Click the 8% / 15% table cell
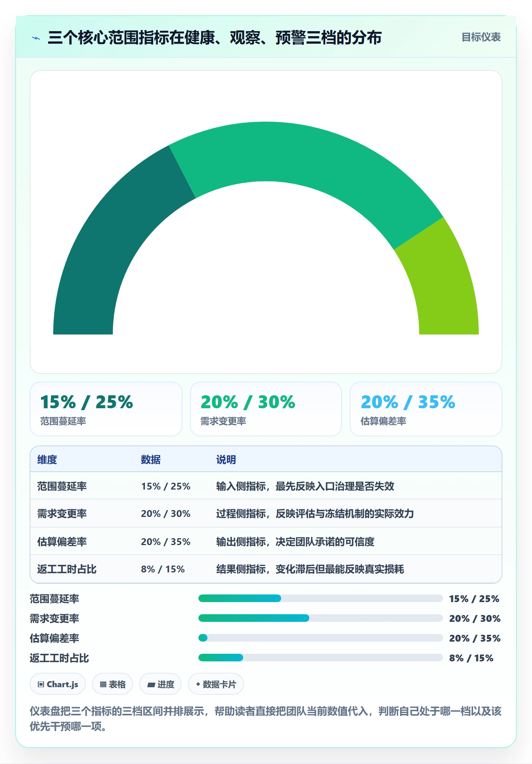Image resolution: width=532 pixels, height=764 pixels. [163, 569]
